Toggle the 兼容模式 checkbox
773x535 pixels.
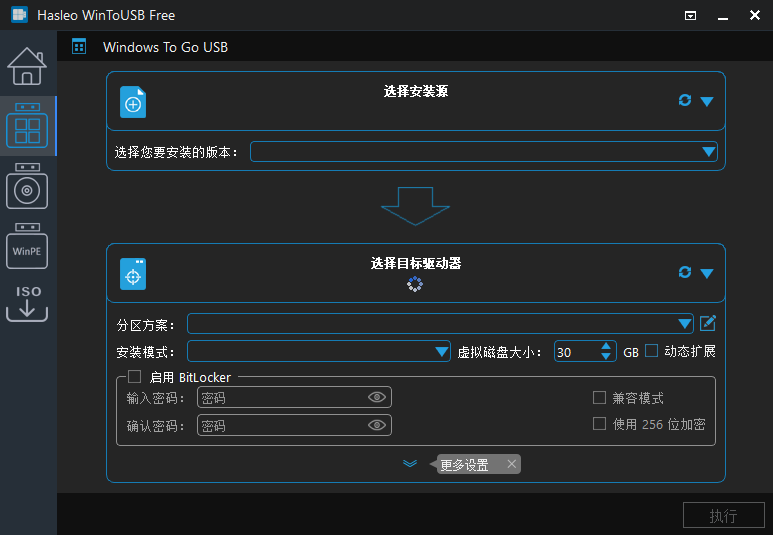tap(600, 398)
